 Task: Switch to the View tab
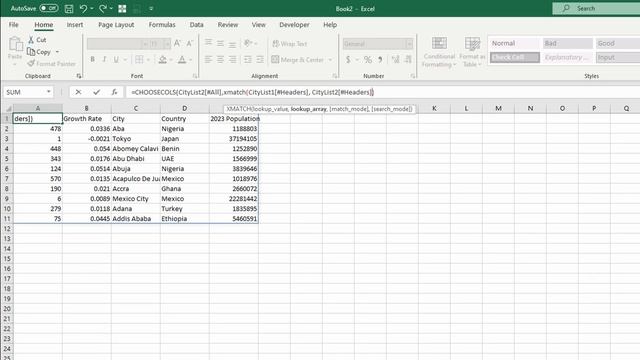[x=258, y=24]
